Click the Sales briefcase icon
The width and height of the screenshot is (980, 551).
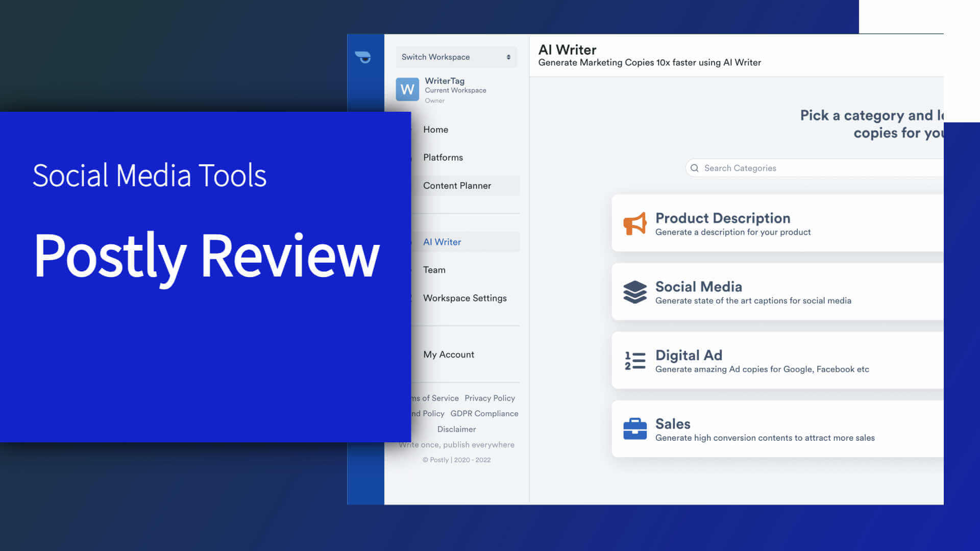click(635, 429)
